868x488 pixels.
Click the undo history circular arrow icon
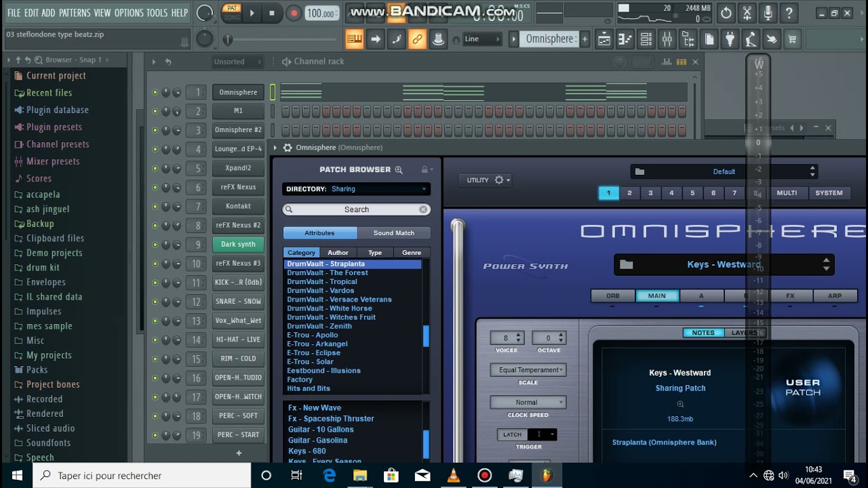726,13
